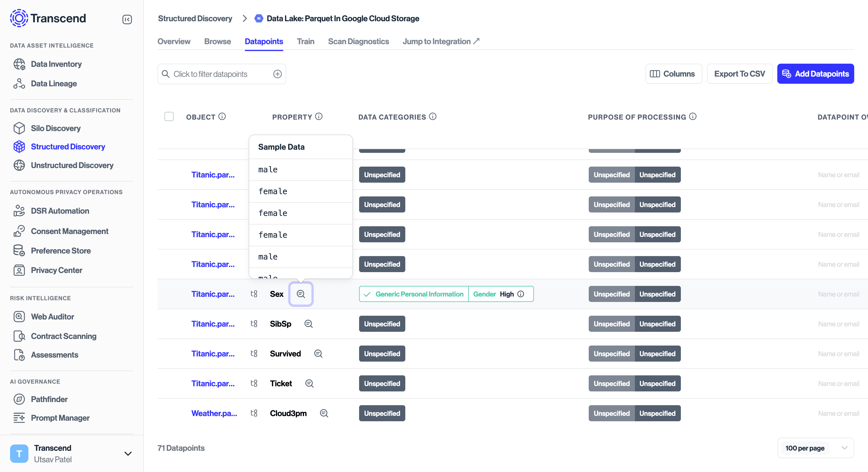Click the Add Datapoints button
868x472 pixels.
(x=815, y=74)
